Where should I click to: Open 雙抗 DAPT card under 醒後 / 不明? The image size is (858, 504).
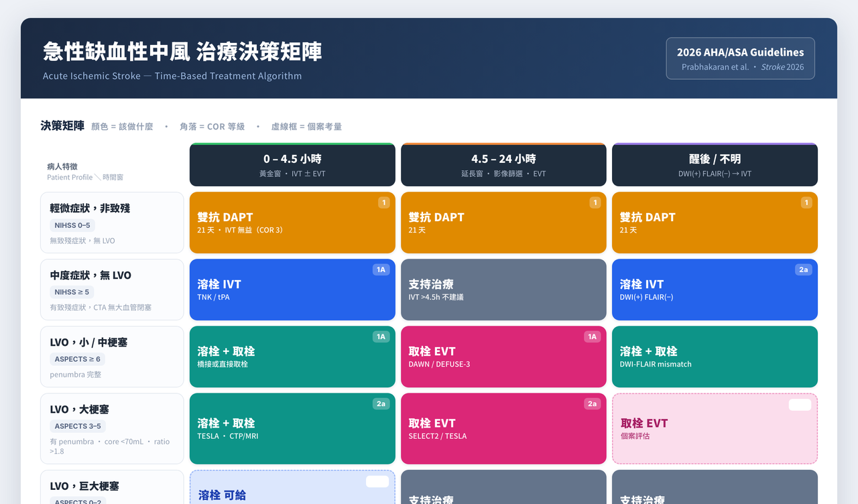click(x=715, y=223)
